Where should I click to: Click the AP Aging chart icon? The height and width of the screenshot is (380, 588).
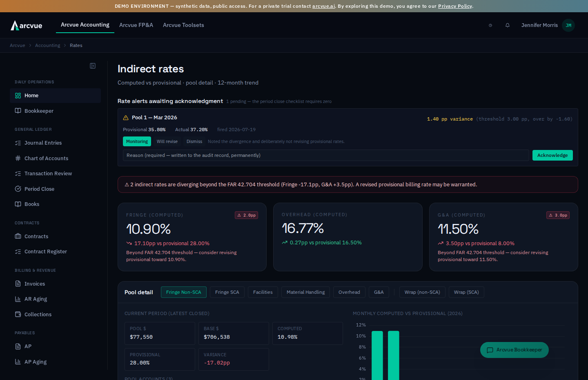point(18,362)
